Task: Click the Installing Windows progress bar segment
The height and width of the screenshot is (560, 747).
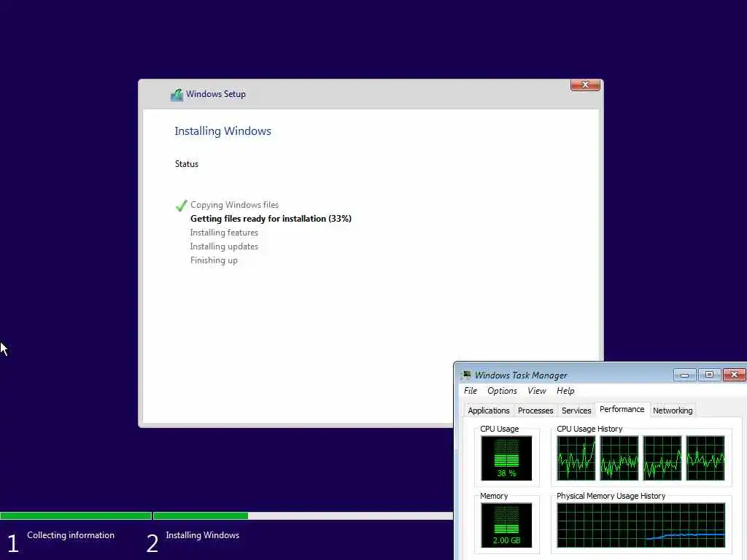Action: [303, 516]
